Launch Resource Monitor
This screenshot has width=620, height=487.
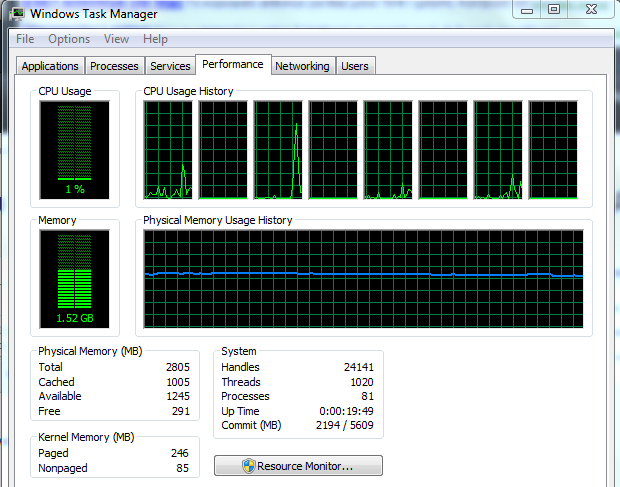click(299, 466)
